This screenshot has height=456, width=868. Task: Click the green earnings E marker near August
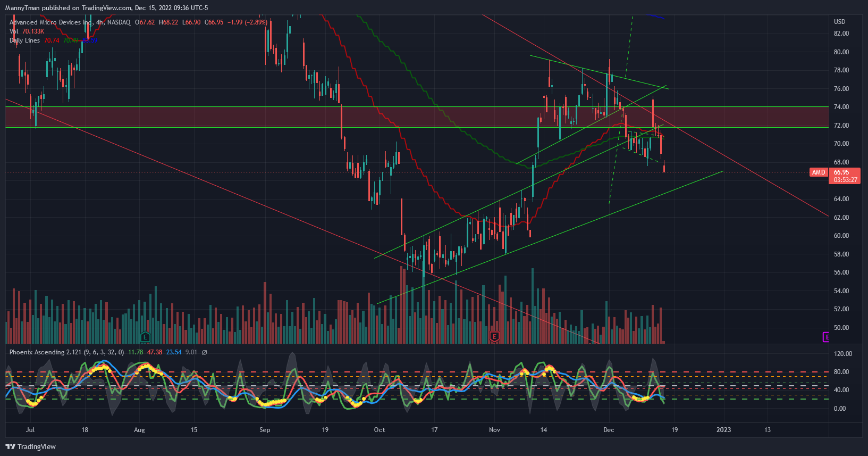145,337
